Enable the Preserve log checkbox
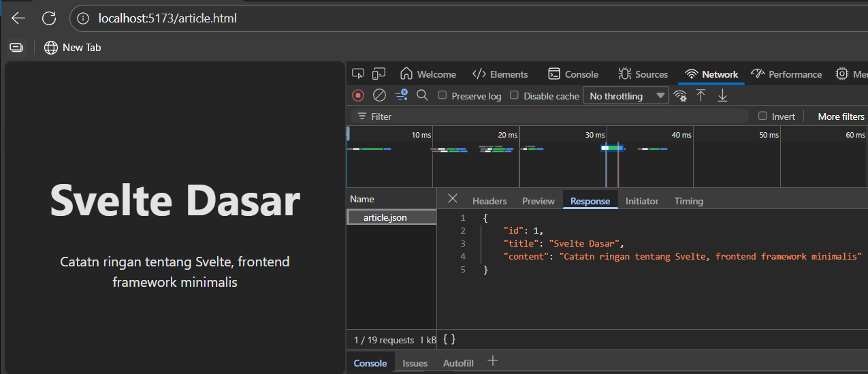 [443, 95]
